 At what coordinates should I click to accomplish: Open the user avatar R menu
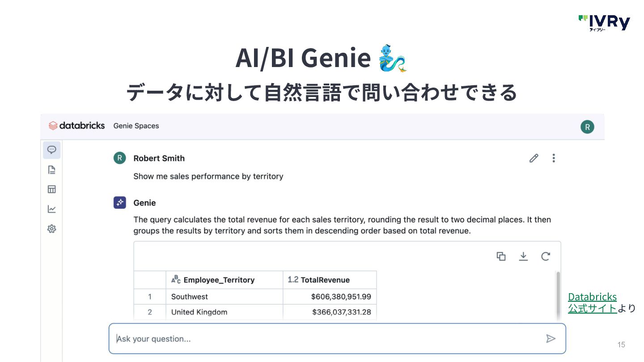click(587, 127)
